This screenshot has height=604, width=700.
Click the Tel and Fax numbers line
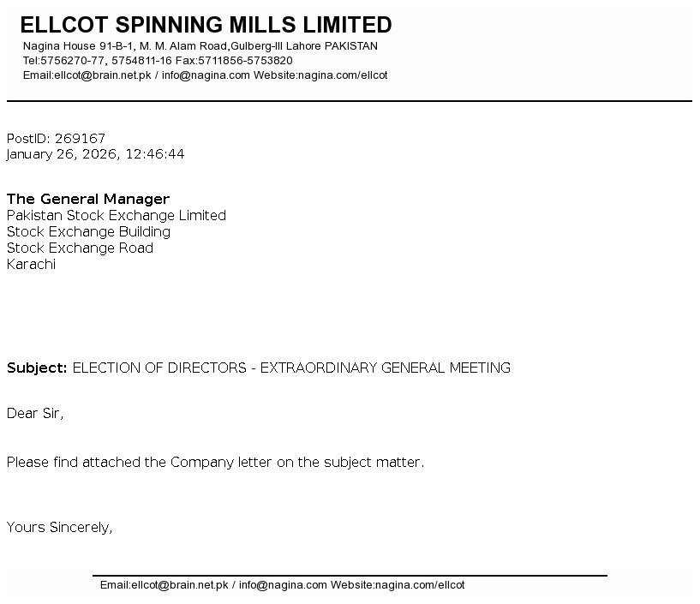point(158,61)
